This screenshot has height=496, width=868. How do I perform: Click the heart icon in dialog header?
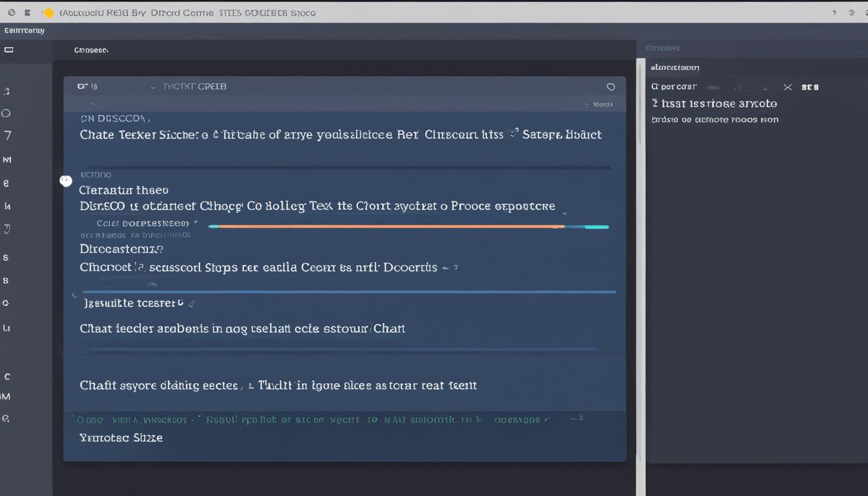tap(610, 87)
